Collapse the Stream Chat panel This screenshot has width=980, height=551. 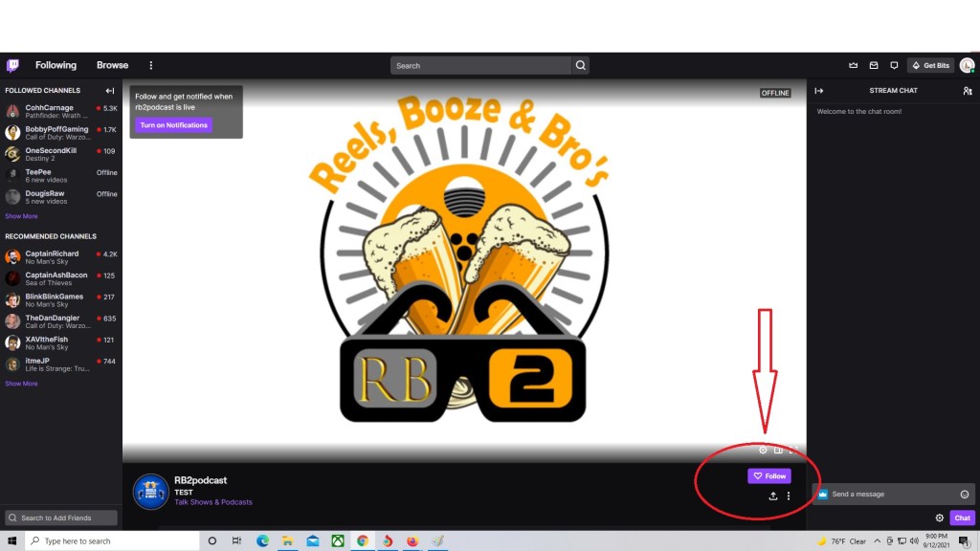click(x=819, y=91)
